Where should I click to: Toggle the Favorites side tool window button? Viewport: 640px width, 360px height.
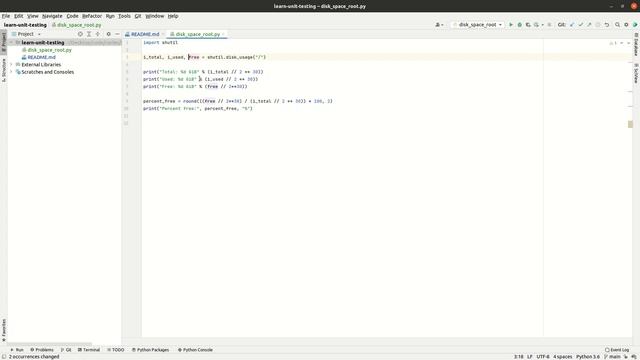4,330
